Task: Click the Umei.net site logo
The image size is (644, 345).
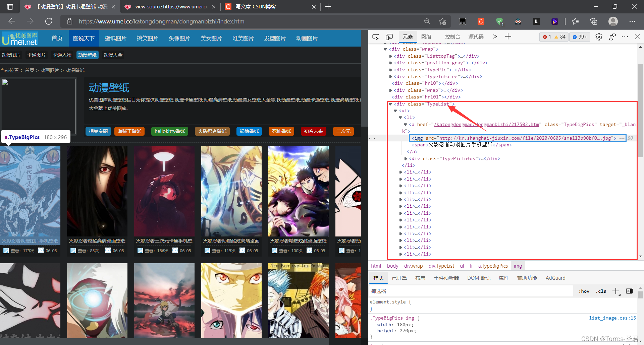Action: [20, 39]
